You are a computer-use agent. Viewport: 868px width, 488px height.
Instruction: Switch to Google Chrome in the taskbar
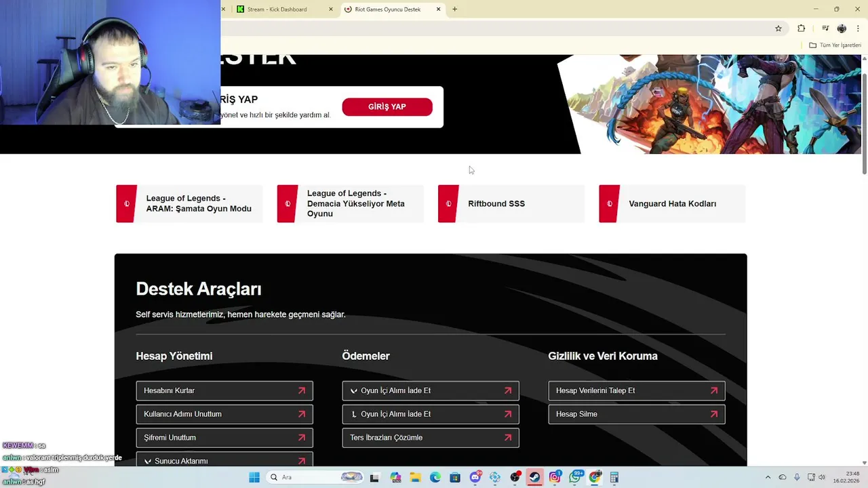pos(595,477)
